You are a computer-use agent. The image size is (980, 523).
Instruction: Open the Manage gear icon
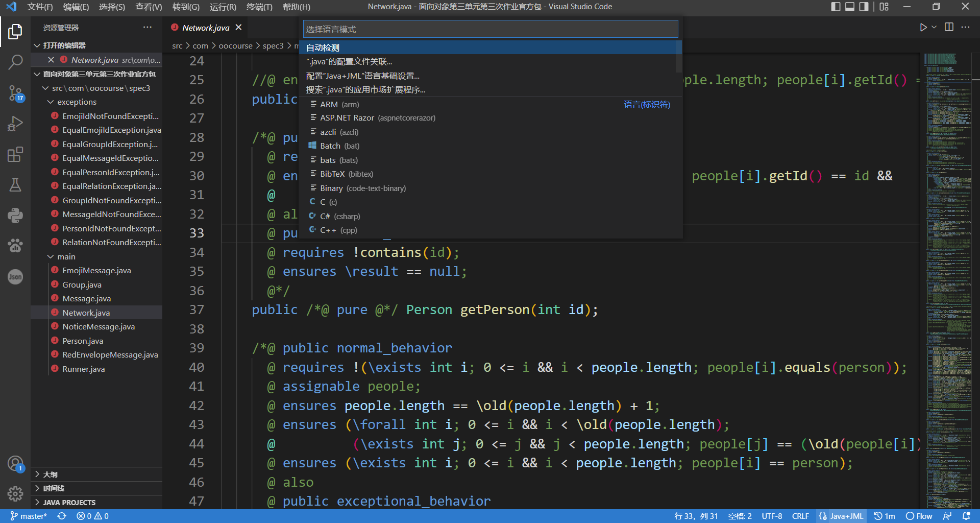click(x=15, y=494)
